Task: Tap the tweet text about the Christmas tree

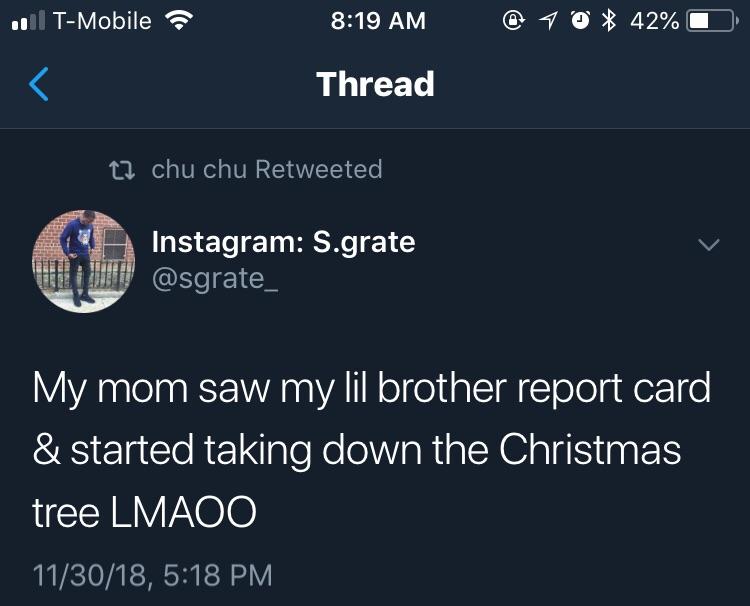Action: pos(372,450)
